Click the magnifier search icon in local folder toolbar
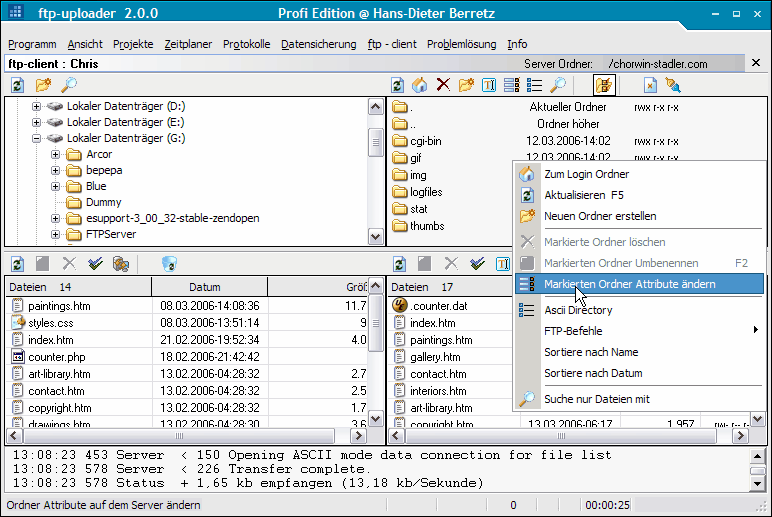This screenshot has height=517, width=772. 69,86
